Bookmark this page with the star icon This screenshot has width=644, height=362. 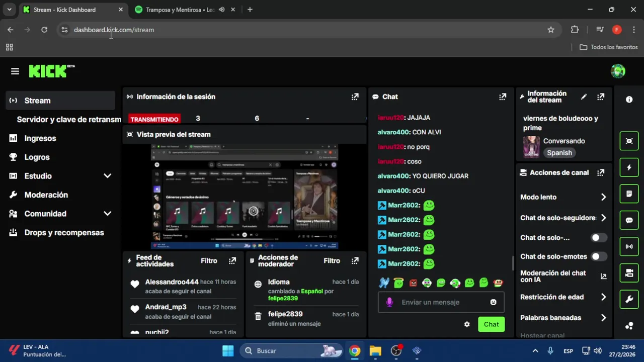coord(551,30)
